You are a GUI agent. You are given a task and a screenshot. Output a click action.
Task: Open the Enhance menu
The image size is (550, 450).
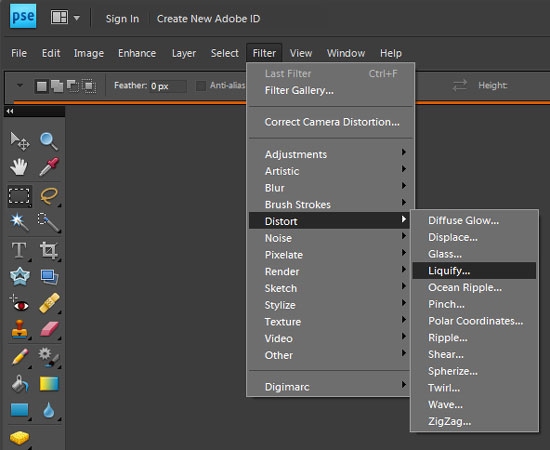137,53
